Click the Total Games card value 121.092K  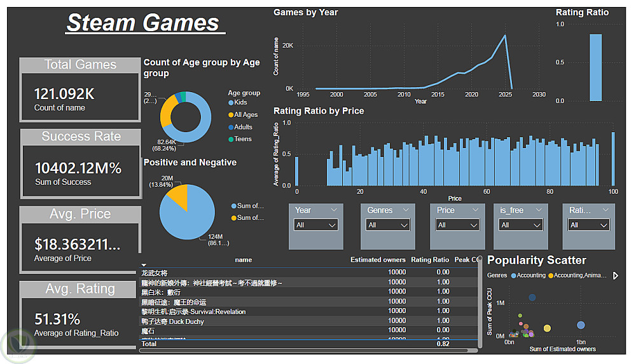coord(64,94)
